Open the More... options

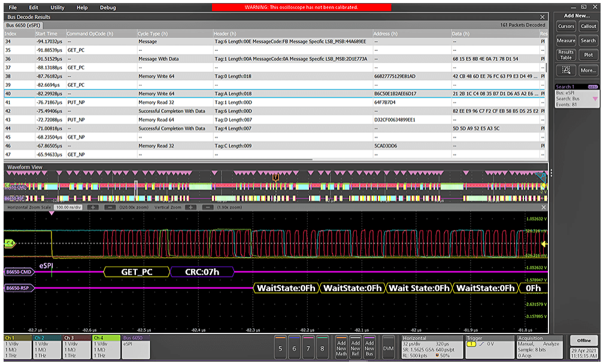pyautogui.click(x=588, y=70)
